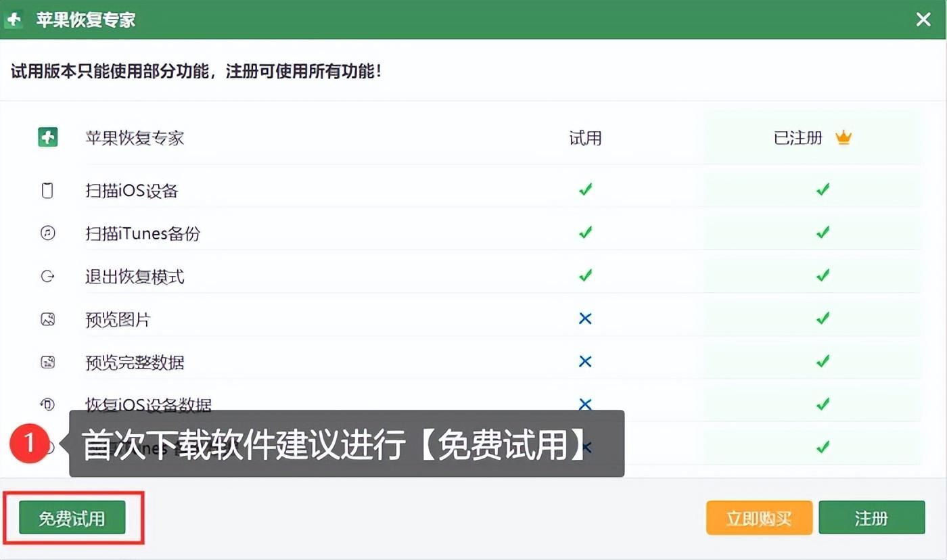The image size is (947, 560).
Task: Click the 退出恢复模式 feature label
Action: (135, 277)
